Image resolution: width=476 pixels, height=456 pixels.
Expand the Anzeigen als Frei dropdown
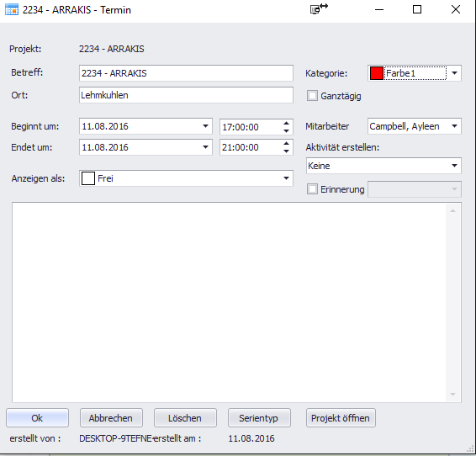[286, 178]
